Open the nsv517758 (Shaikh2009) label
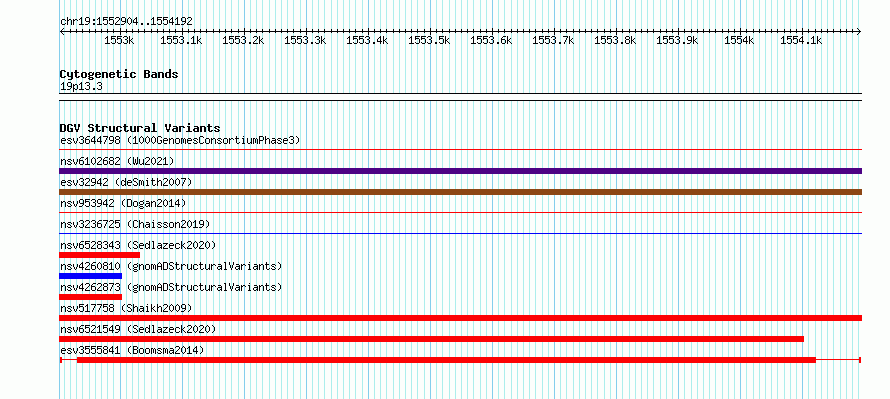 pyautogui.click(x=126, y=308)
